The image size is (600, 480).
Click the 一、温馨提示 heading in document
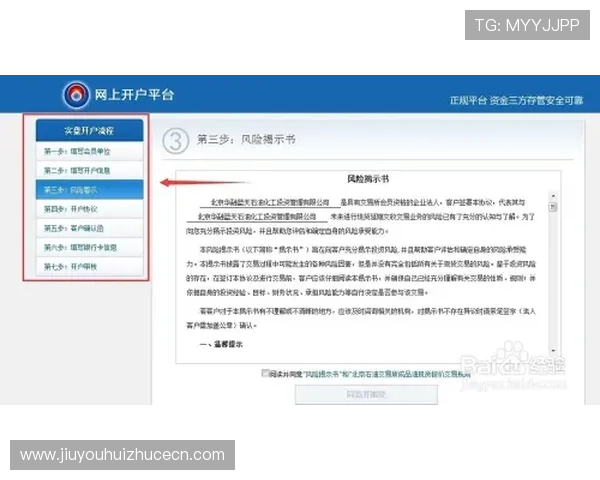click(x=221, y=344)
